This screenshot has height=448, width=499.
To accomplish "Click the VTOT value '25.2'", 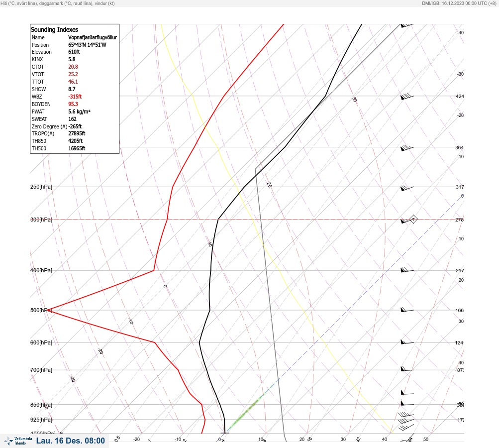I will 73,74.
